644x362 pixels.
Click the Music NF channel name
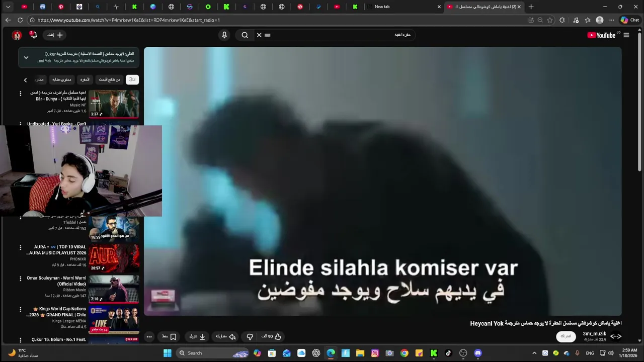tap(78, 105)
